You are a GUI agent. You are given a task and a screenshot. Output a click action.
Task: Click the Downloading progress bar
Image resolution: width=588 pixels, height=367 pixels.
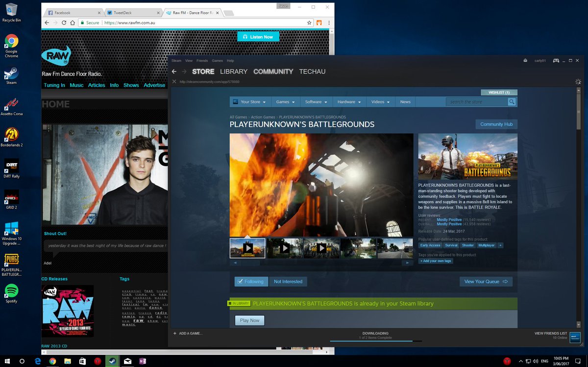pos(375,341)
